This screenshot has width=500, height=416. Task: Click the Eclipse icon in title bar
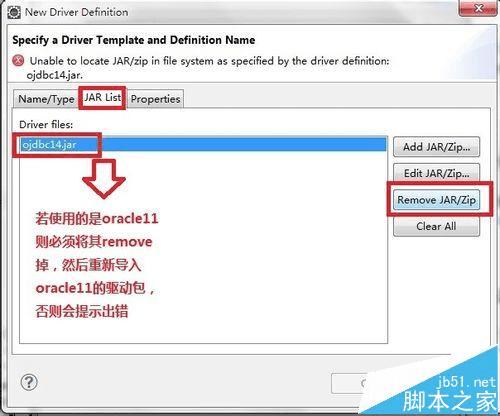pos(14,12)
